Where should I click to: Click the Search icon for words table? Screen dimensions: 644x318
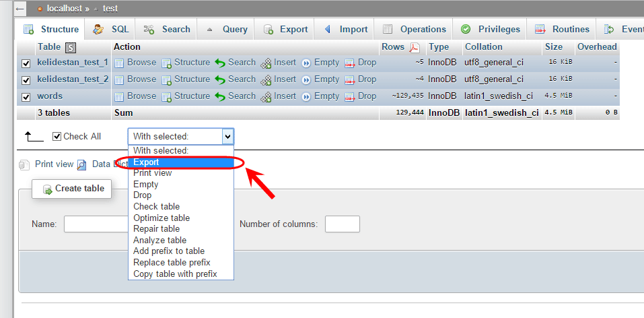coord(220,96)
